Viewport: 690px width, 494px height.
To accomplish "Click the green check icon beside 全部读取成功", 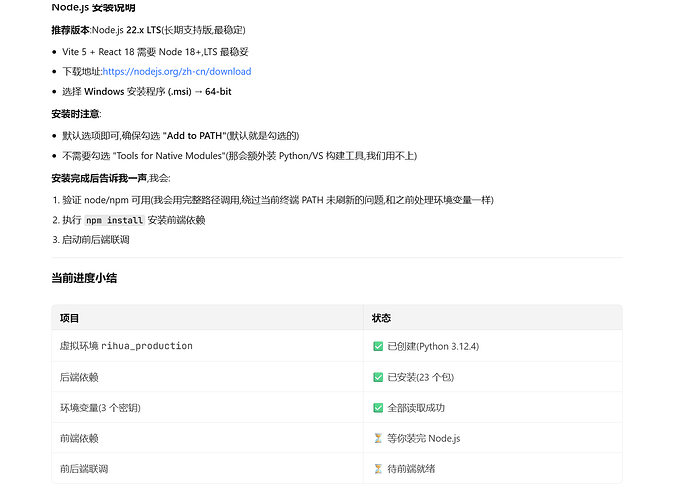I will click(x=378, y=408).
